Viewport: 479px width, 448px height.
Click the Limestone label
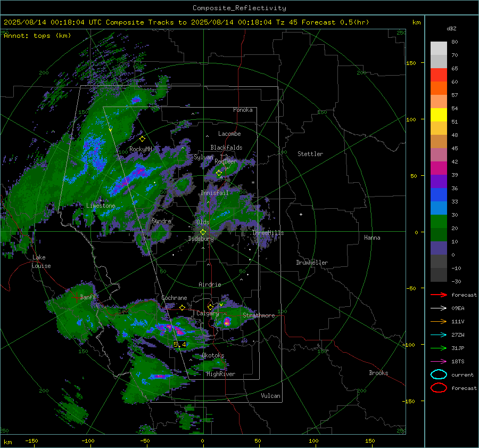coord(101,206)
